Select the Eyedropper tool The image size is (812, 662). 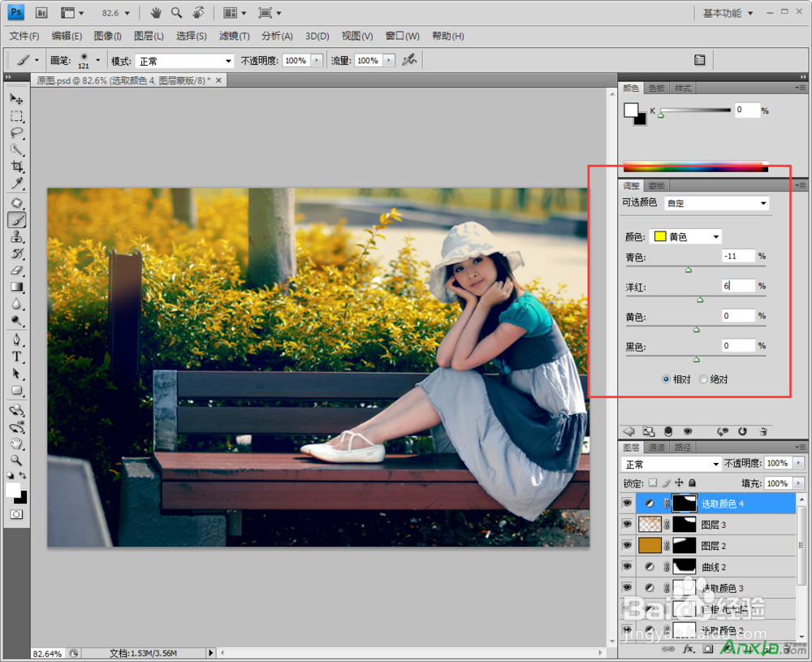[16, 184]
